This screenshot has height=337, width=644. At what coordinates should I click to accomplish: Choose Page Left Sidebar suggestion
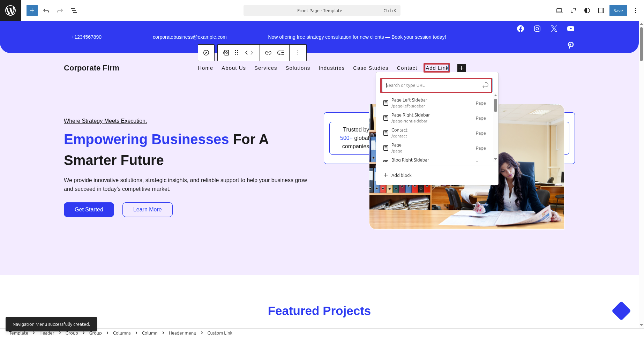(435, 103)
